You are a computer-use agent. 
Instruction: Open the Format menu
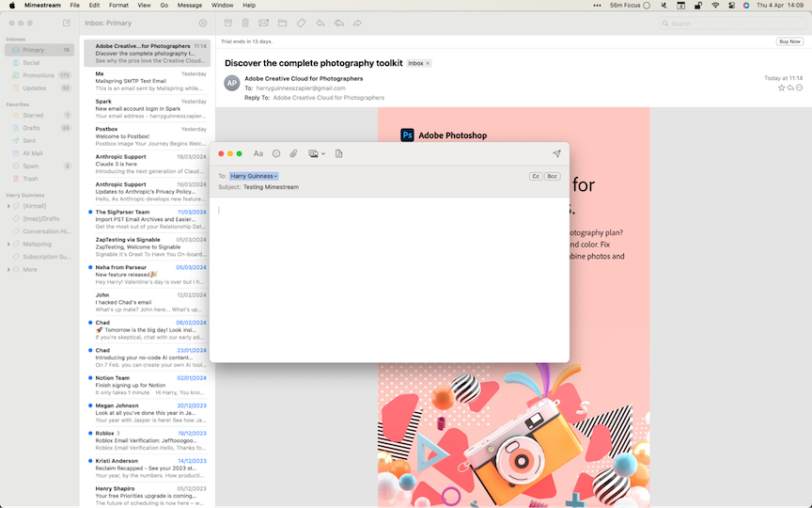click(x=118, y=6)
